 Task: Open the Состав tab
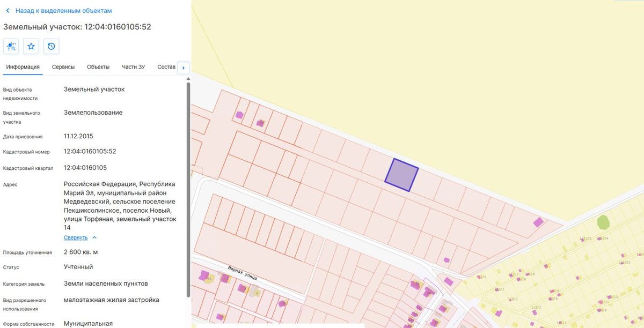(x=166, y=67)
